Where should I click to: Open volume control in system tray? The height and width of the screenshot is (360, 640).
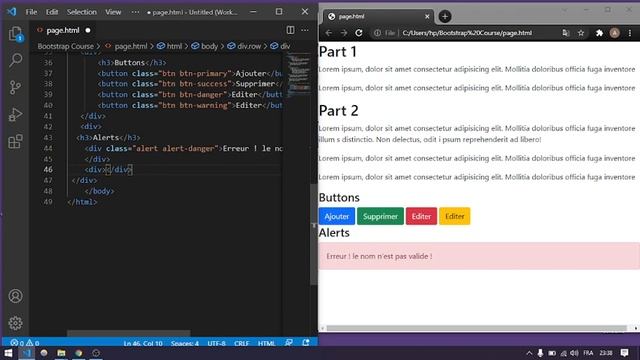click(574, 353)
